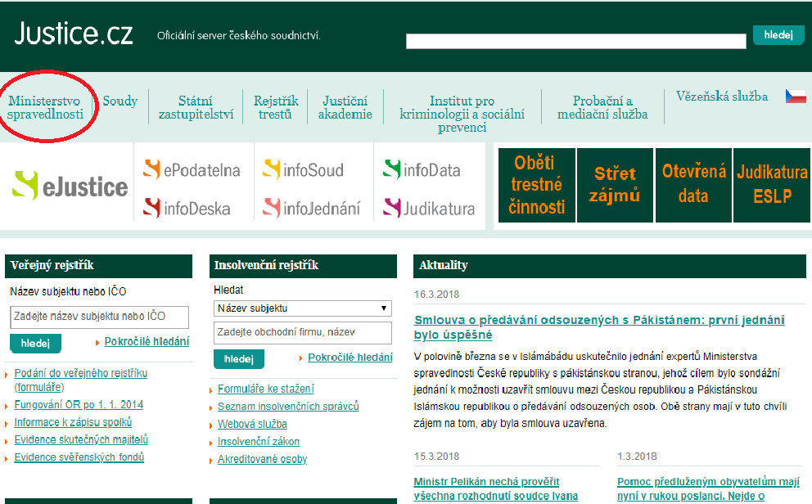Click the Aktuality section header

610,266
